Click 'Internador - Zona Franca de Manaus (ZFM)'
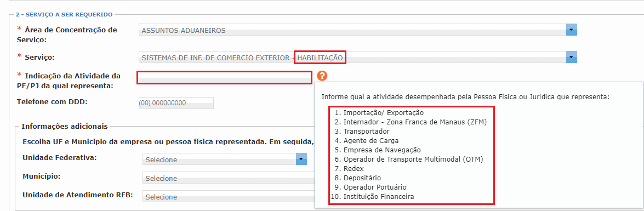The image size is (644, 211). click(415, 122)
